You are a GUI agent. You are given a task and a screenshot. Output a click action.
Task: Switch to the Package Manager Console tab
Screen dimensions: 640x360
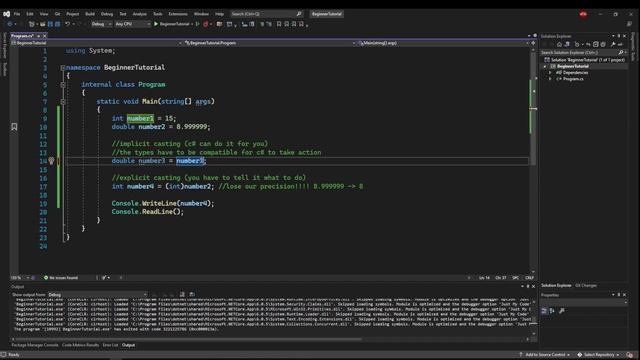(x=35, y=345)
